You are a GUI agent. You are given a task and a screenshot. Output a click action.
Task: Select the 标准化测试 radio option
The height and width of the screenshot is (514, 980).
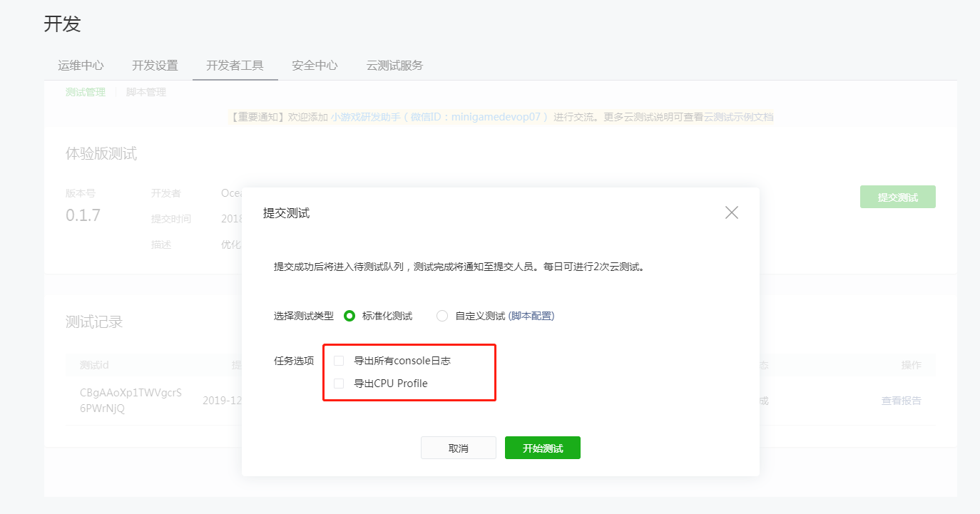(349, 316)
